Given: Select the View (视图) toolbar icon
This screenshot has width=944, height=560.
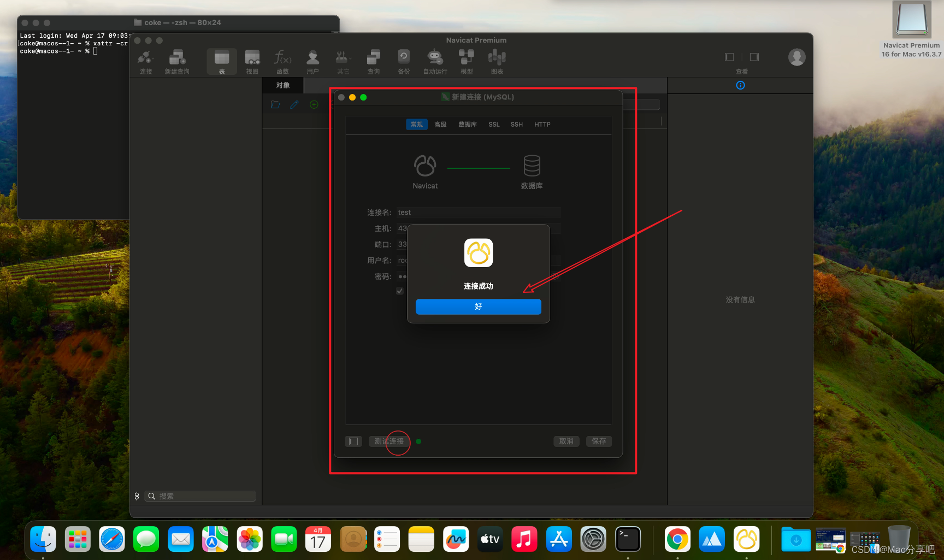Looking at the screenshot, I should (252, 62).
